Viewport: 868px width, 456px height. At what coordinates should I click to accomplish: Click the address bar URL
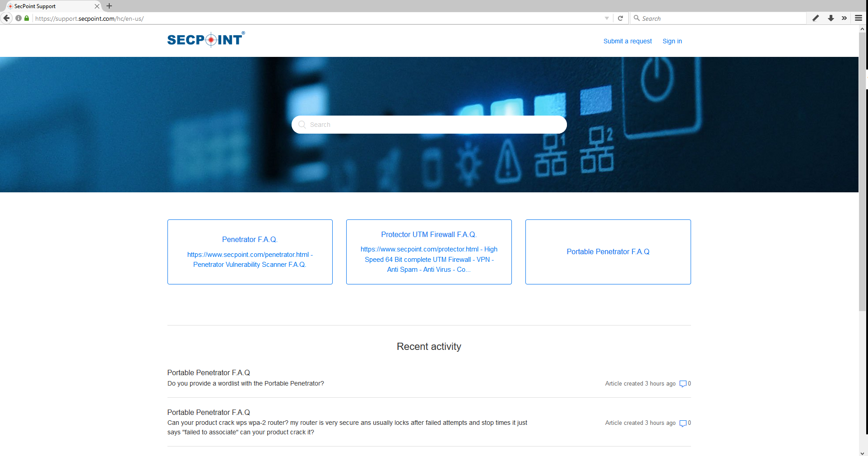[89, 19]
